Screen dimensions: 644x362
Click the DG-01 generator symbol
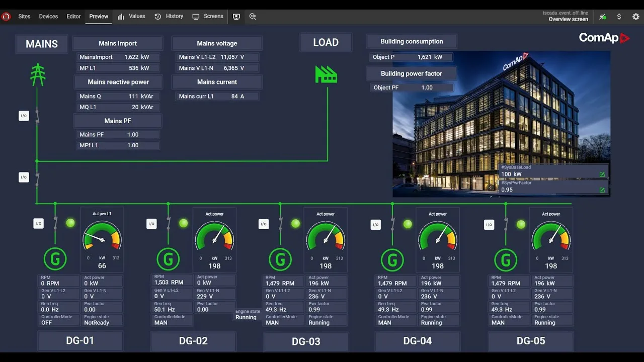click(55, 259)
